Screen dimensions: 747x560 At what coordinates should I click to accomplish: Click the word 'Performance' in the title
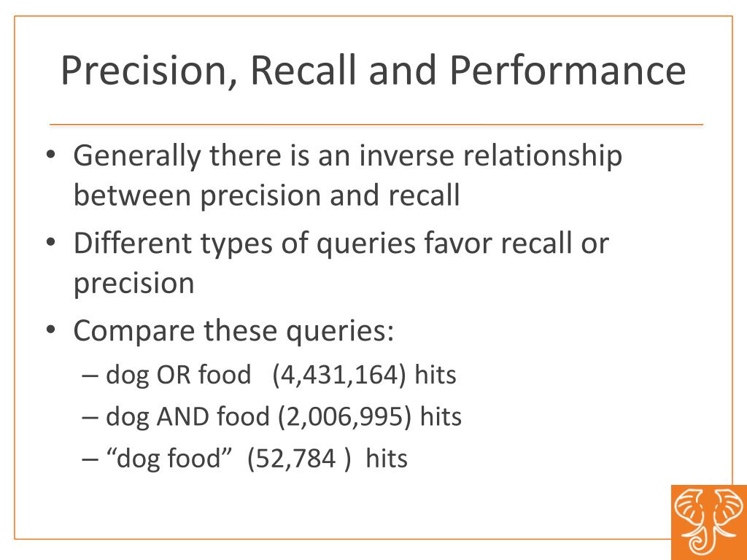(x=568, y=71)
